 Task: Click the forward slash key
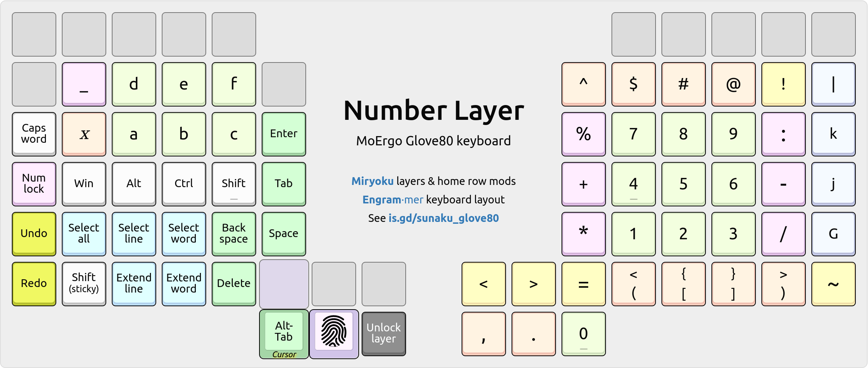(x=784, y=234)
